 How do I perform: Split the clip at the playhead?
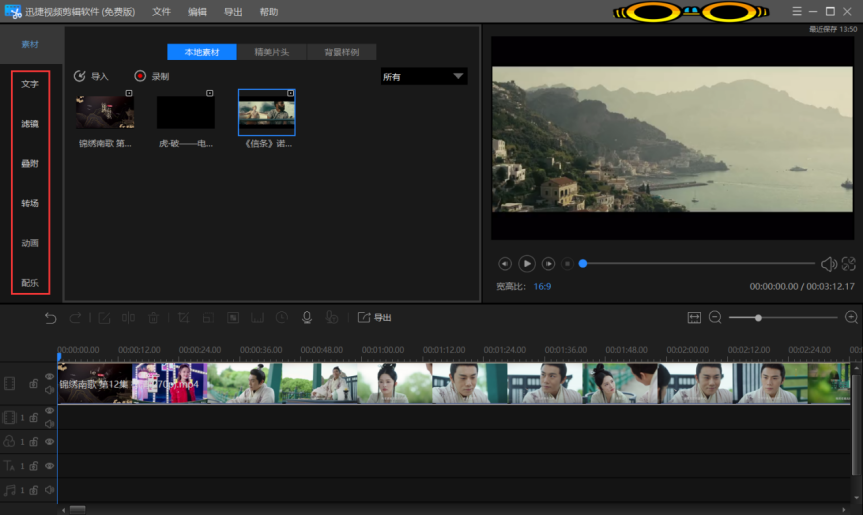tap(128, 318)
